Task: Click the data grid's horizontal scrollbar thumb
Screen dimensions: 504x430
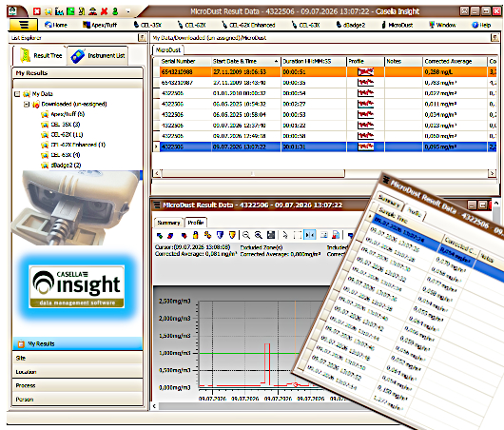Action: 253,174
